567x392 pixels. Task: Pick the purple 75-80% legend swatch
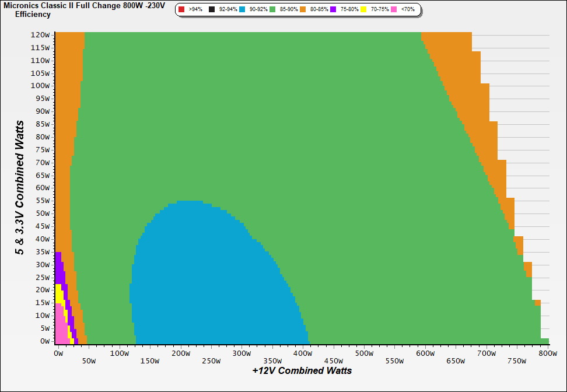click(x=333, y=10)
